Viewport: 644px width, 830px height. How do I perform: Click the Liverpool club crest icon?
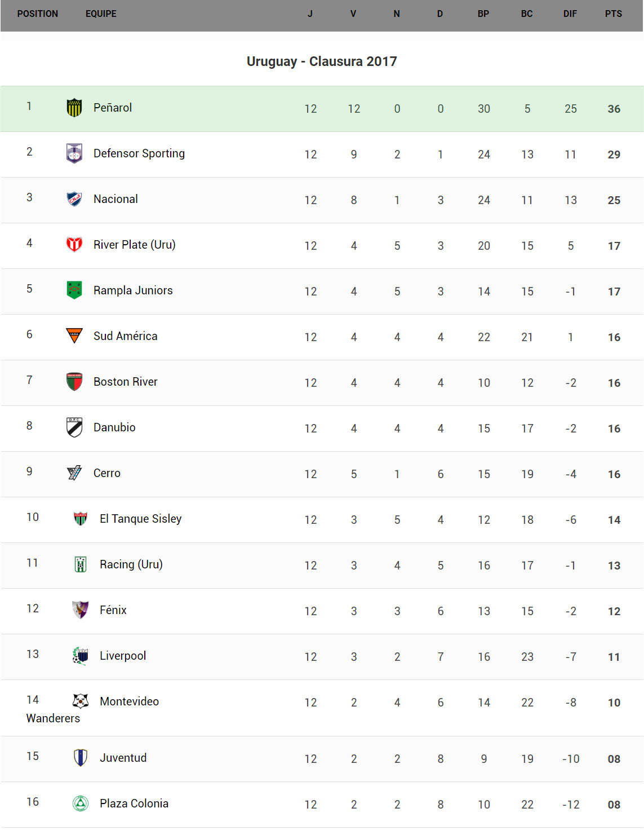(x=81, y=656)
